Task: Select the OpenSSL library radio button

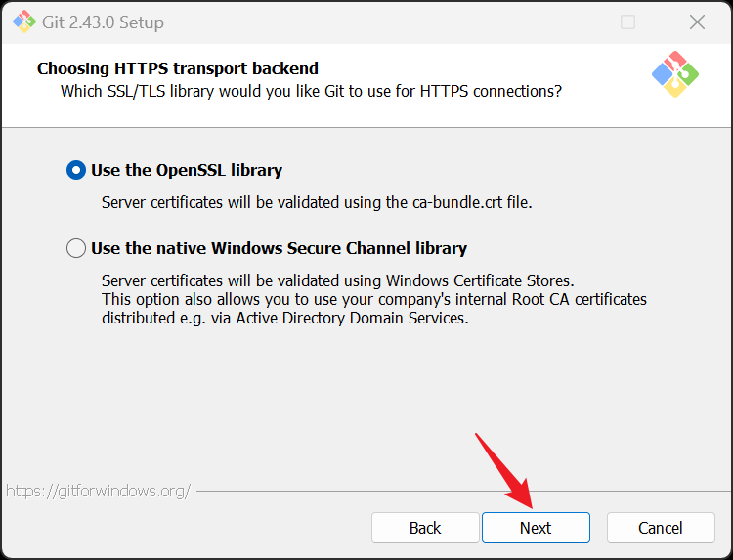Action: [76, 170]
